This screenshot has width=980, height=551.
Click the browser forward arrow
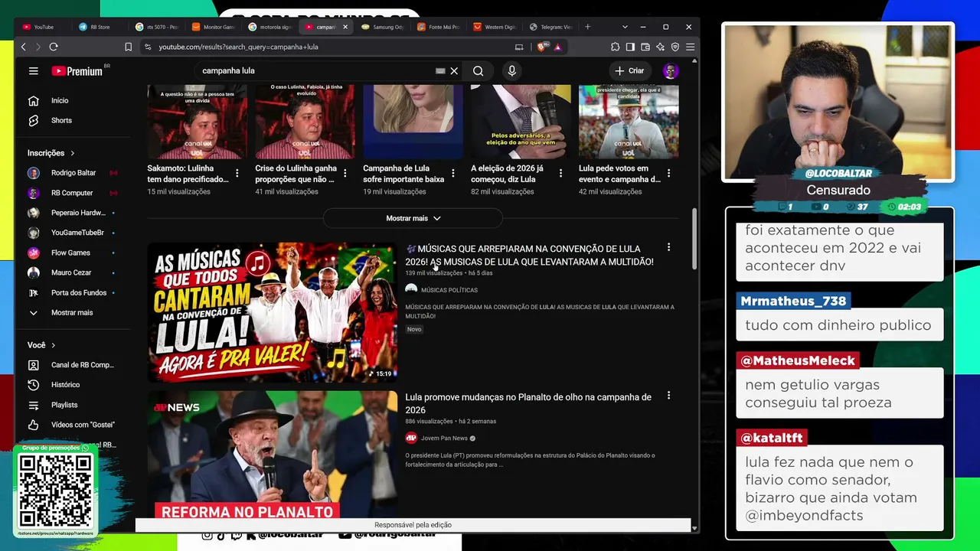coord(38,47)
